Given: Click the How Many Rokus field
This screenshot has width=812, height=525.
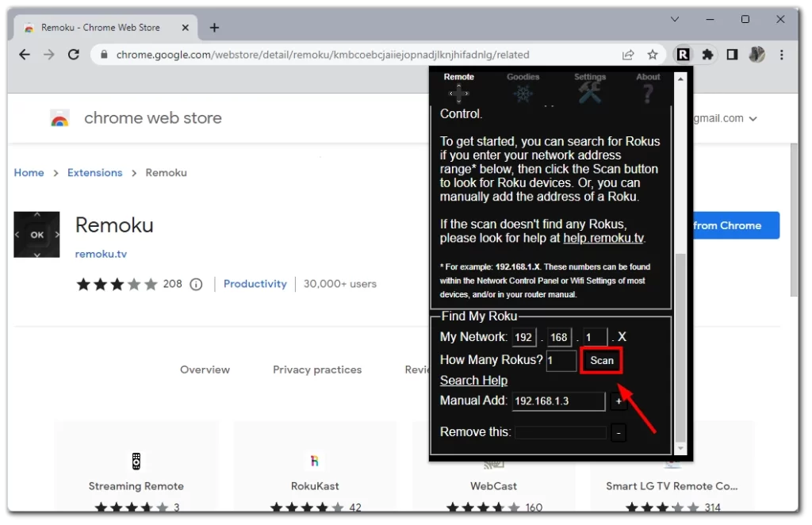Looking at the screenshot, I should [x=561, y=361].
